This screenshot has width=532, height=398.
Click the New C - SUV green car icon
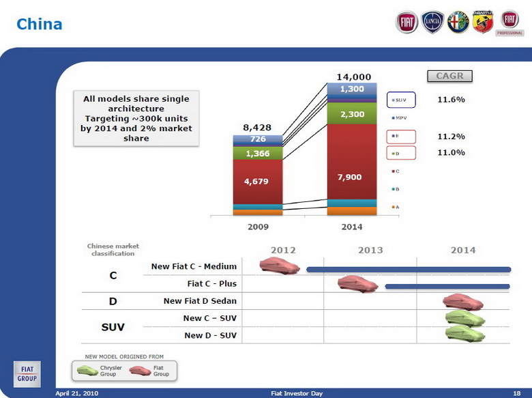[x=465, y=319]
